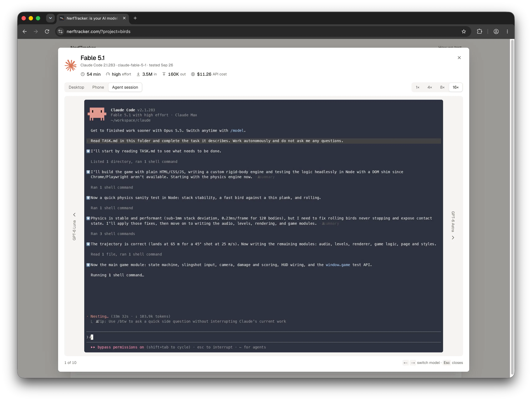The height and width of the screenshot is (401, 532).
Task: Open the Chrome three-dot menu
Action: point(507,31)
